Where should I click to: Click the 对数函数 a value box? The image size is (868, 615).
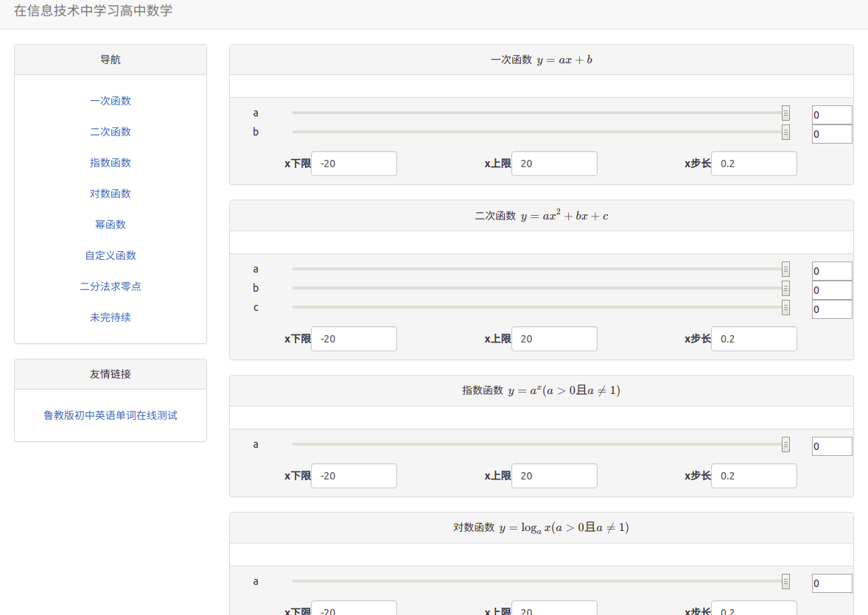832,583
